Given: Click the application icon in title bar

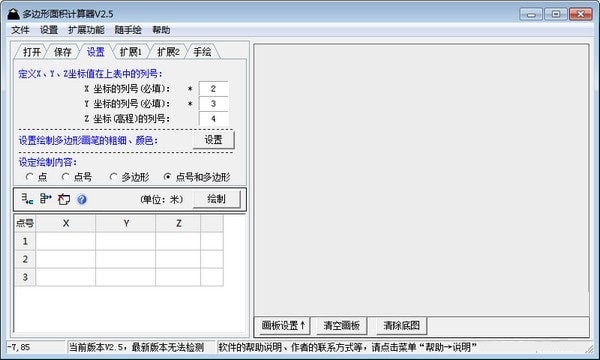Looking at the screenshot, I should pyautogui.click(x=13, y=14).
